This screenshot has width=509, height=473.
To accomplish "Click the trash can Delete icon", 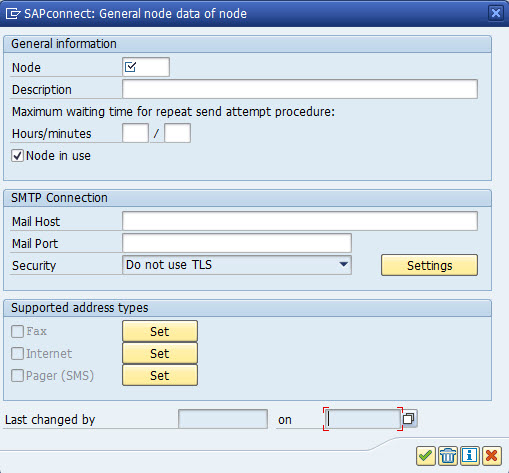I will [448, 456].
